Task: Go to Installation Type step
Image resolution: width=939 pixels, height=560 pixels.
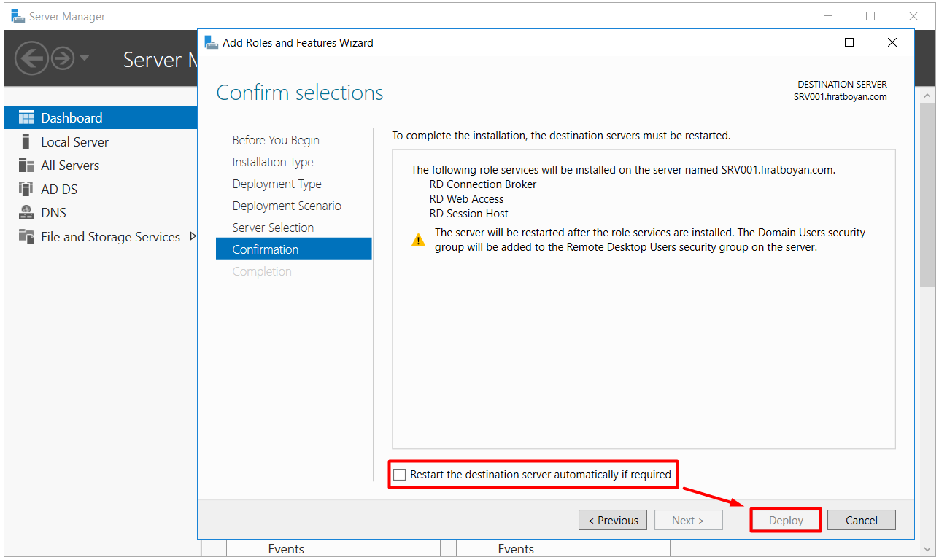Action: pyautogui.click(x=273, y=162)
